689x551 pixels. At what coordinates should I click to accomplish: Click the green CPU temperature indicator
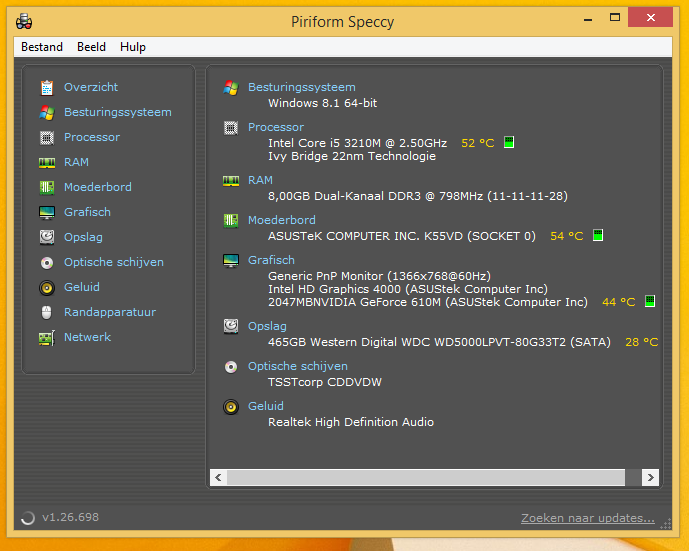tap(509, 143)
